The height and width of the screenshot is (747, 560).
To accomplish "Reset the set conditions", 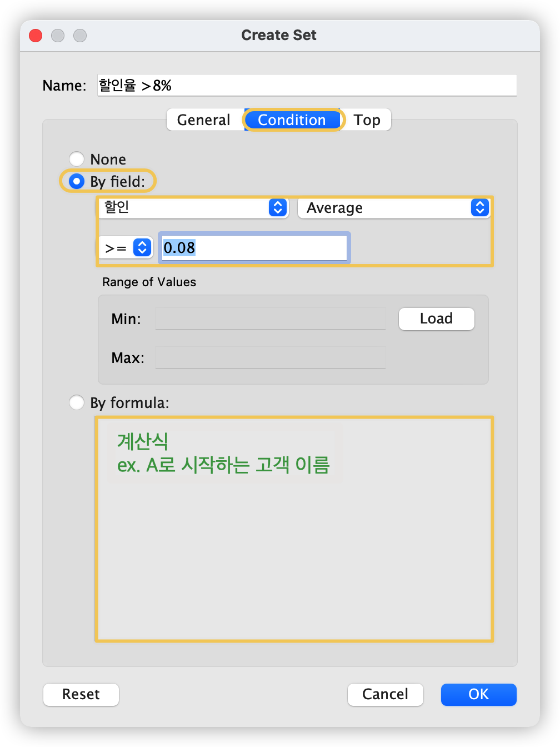I will coord(81,694).
